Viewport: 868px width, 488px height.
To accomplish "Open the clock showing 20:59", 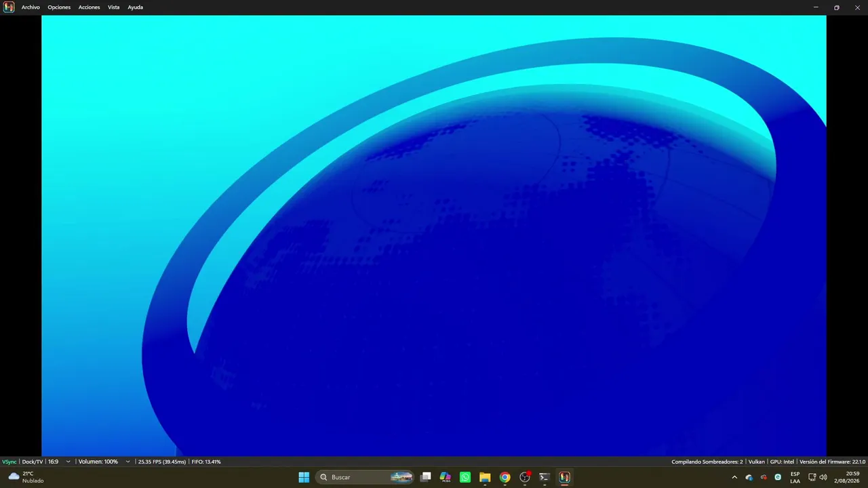I will click(847, 477).
